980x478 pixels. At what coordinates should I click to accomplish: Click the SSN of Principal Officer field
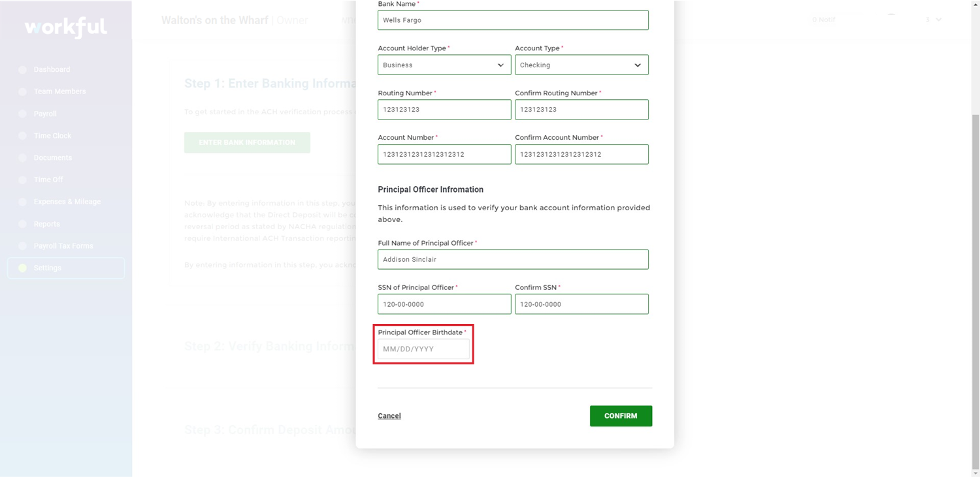[x=444, y=304]
